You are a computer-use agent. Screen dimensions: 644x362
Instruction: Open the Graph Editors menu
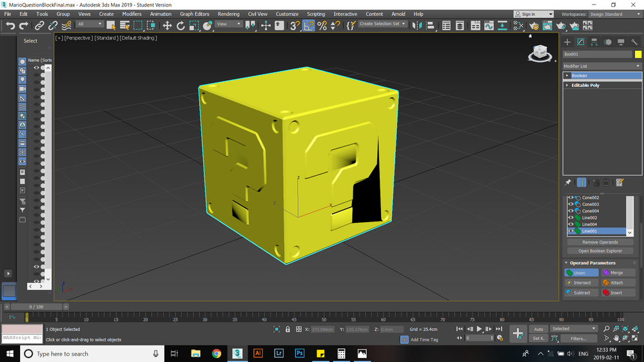194,14
